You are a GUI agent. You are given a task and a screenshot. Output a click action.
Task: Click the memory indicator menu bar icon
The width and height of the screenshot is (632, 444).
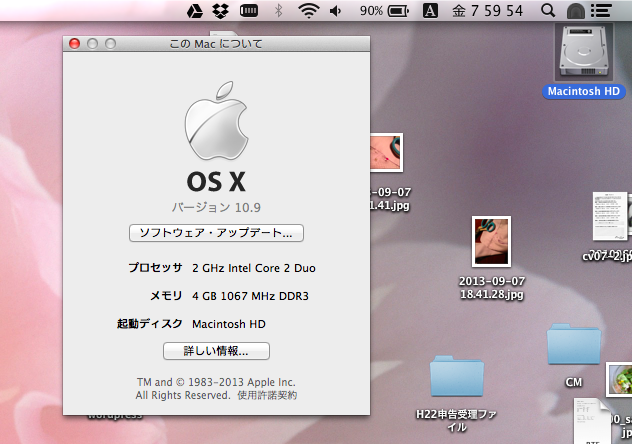pyautogui.click(x=249, y=11)
